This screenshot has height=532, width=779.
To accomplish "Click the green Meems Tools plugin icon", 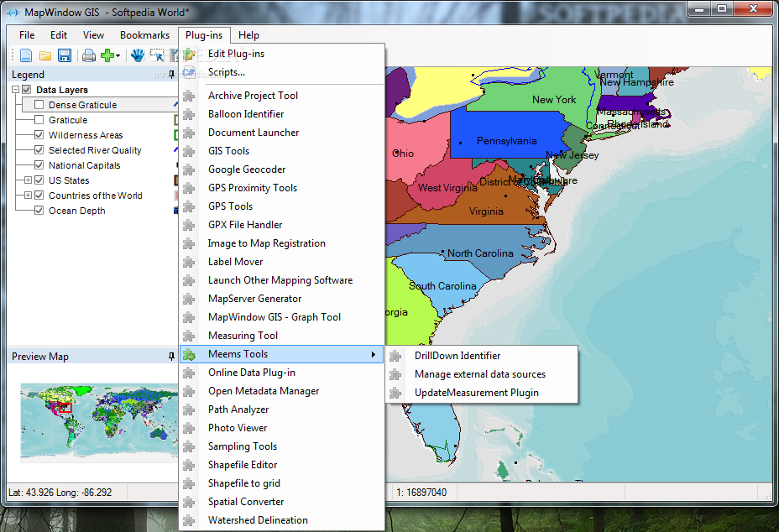I will point(189,354).
